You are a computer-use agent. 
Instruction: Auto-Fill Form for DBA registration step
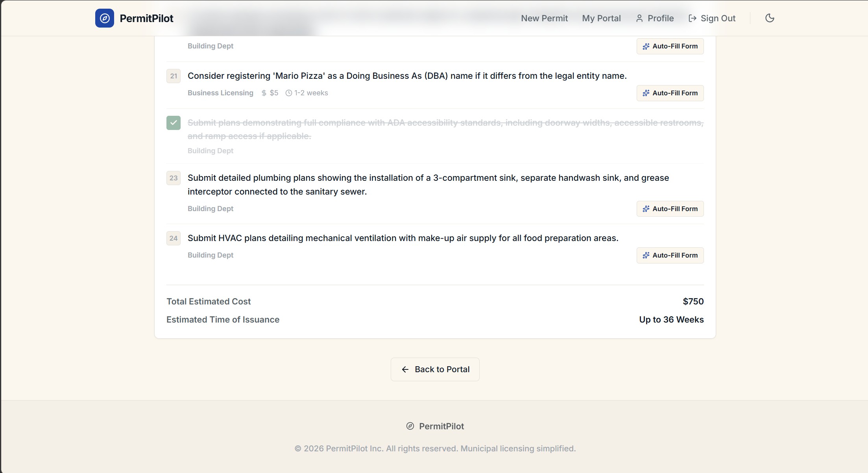pos(670,93)
